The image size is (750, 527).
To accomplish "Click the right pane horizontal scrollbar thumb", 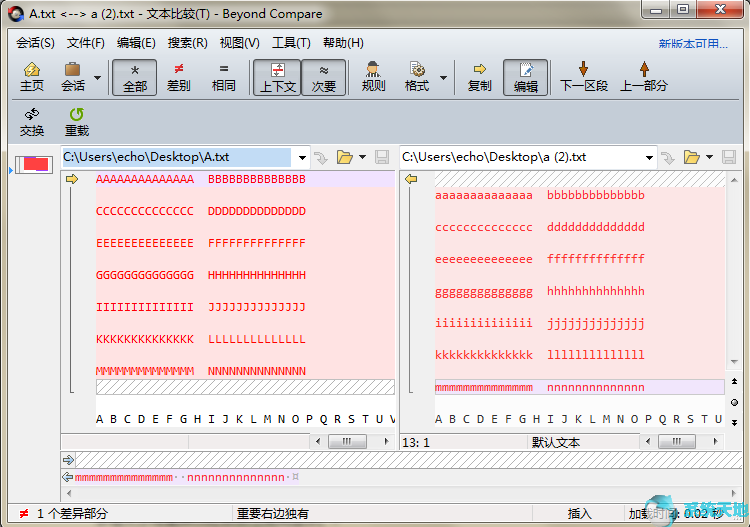I will coord(676,441).
